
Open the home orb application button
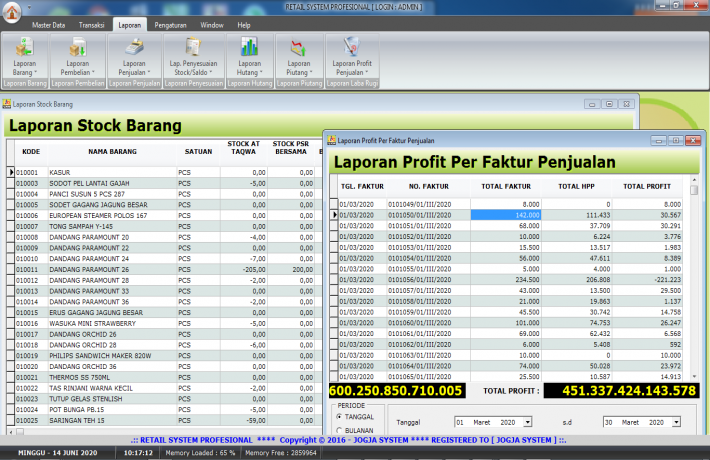11,12
